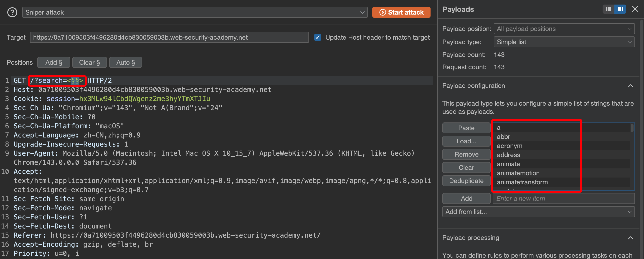Select the 'animate' payload list item
This screenshot has width=644, height=259.
click(509, 164)
